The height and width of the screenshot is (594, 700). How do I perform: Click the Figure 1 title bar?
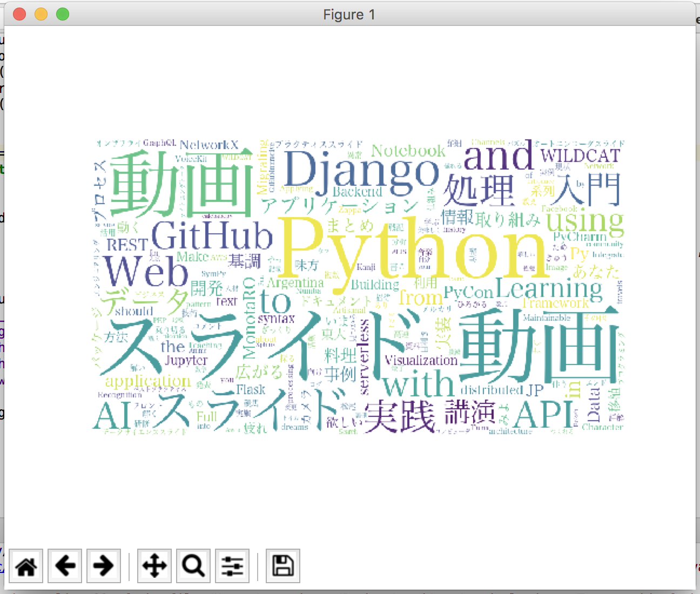349,15
